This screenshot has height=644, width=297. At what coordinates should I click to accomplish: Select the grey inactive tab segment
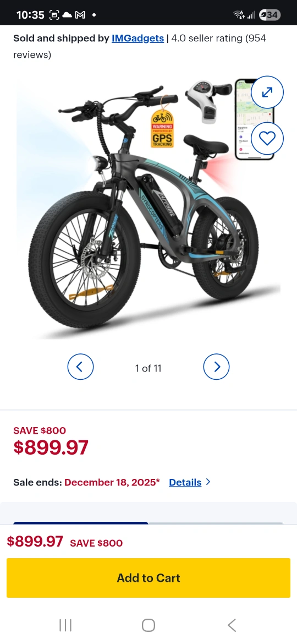tap(216, 523)
